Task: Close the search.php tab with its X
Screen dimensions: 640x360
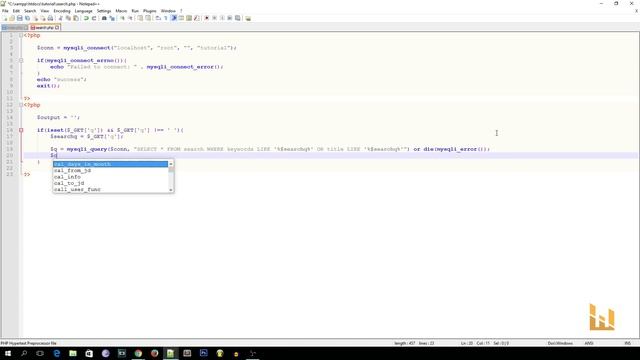Action: (57, 28)
